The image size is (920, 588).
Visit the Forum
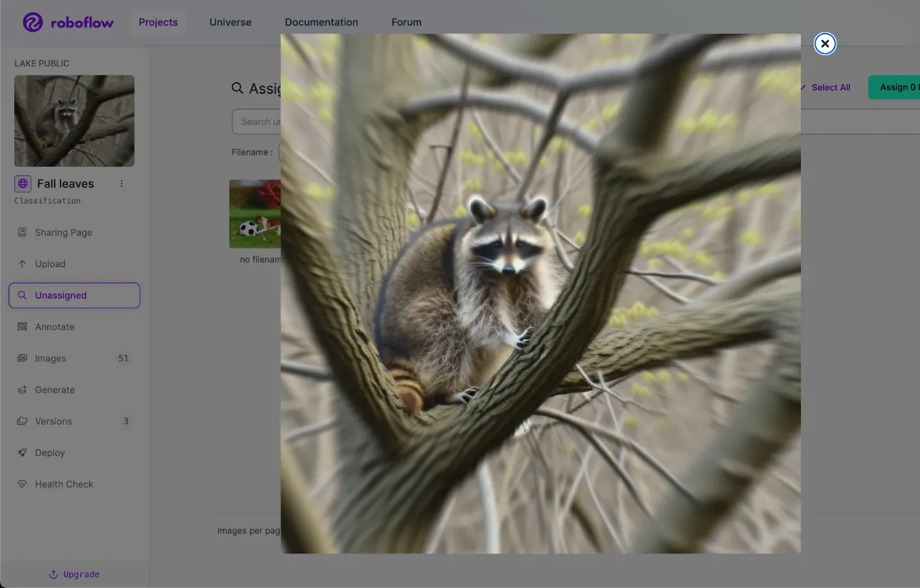(x=407, y=22)
